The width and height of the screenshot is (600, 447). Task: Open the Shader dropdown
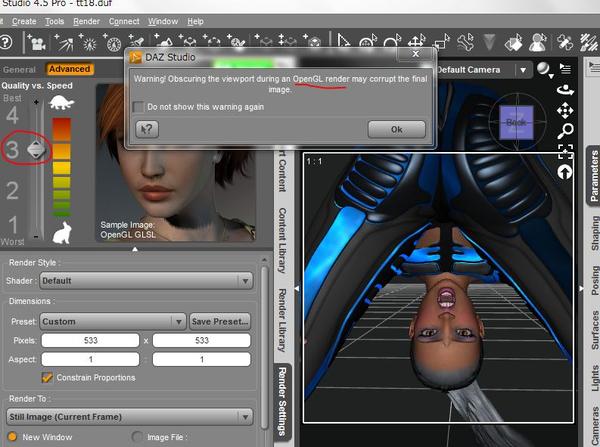(x=146, y=281)
